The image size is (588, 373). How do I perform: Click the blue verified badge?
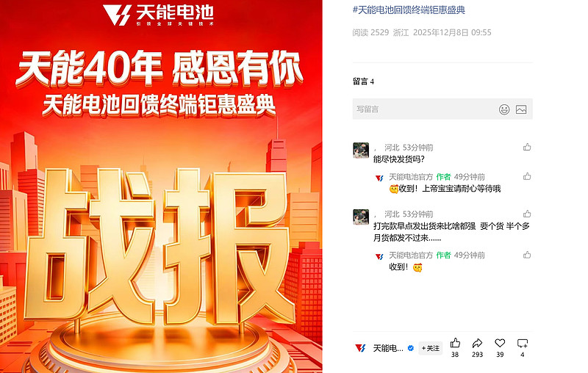[411, 348]
